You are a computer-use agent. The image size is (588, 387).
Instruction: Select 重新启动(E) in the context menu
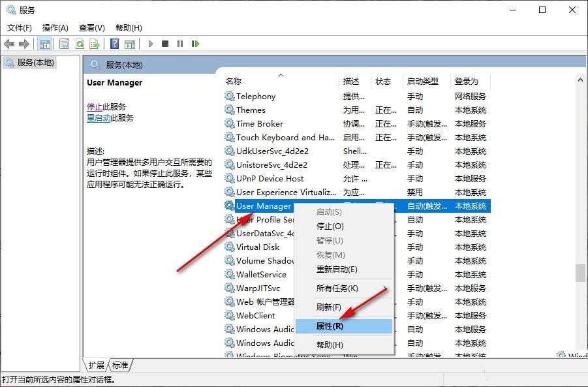pos(337,270)
